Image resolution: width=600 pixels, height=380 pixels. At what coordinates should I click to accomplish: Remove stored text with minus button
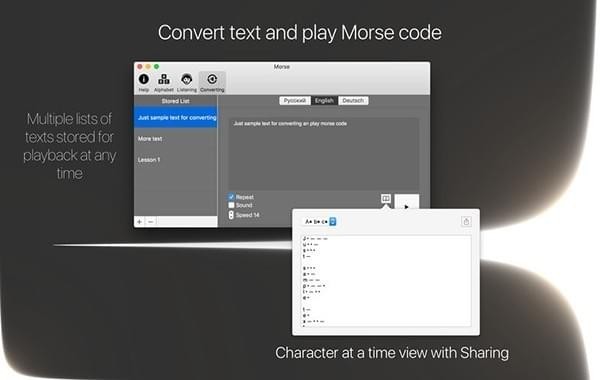pyautogui.click(x=151, y=222)
